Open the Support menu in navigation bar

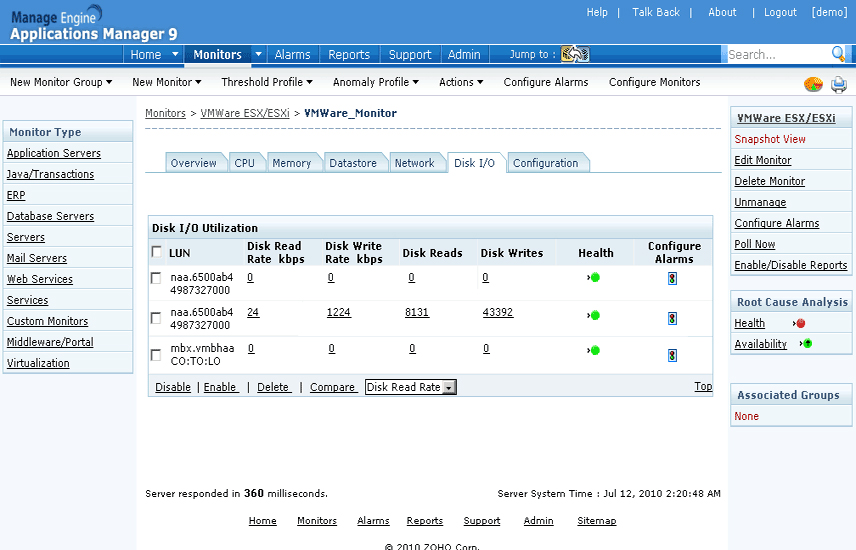(410, 55)
